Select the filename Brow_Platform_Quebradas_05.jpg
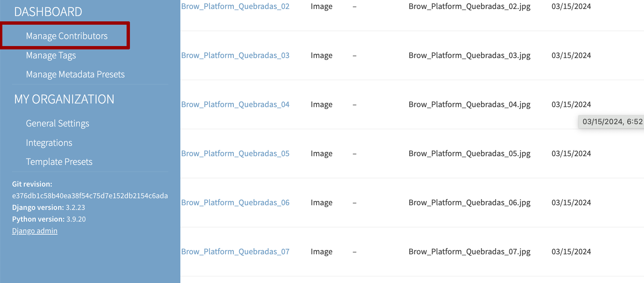 [470, 153]
